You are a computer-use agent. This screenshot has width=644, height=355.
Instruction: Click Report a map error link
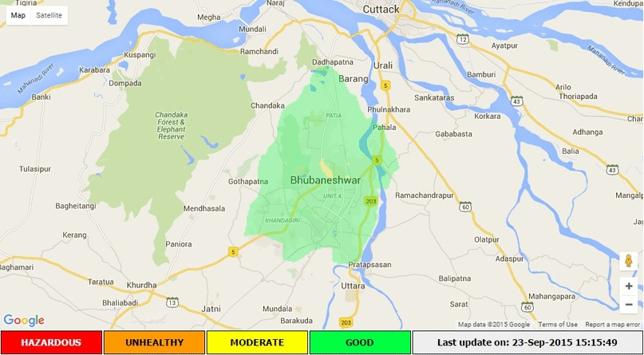click(613, 325)
